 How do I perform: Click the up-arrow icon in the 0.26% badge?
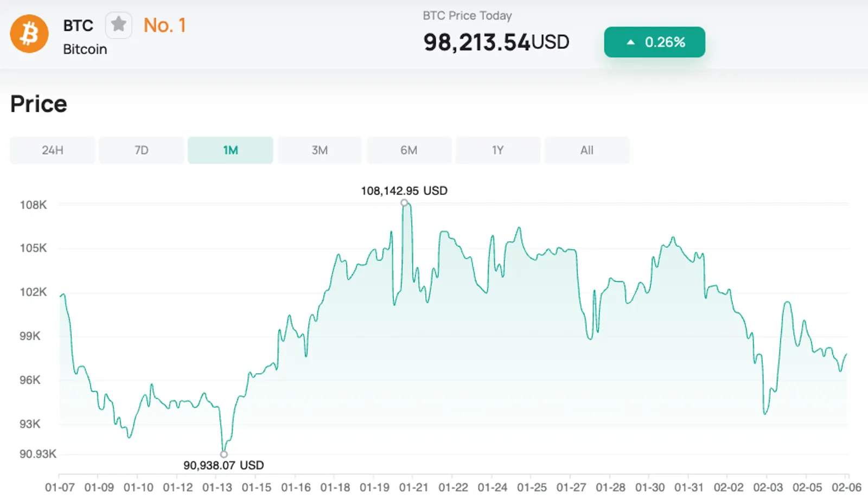pyautogui.click(x=630, y=42)
